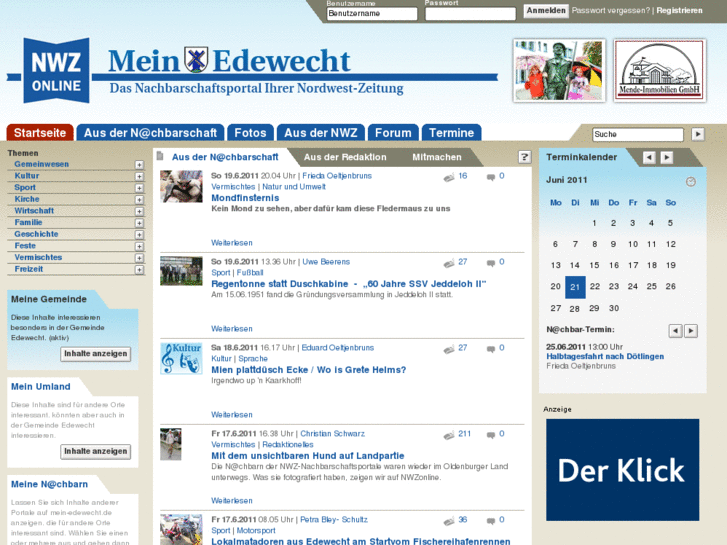The height and width of the screenshot is (545, 727).
Task: Click Passwort vergessen? link
Action: click(x=611, y=10)
